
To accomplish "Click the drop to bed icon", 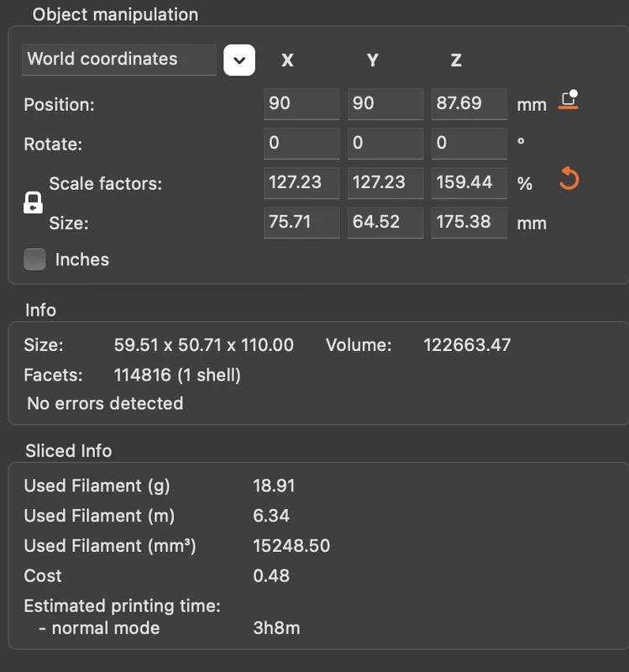I will click(569, 99).
